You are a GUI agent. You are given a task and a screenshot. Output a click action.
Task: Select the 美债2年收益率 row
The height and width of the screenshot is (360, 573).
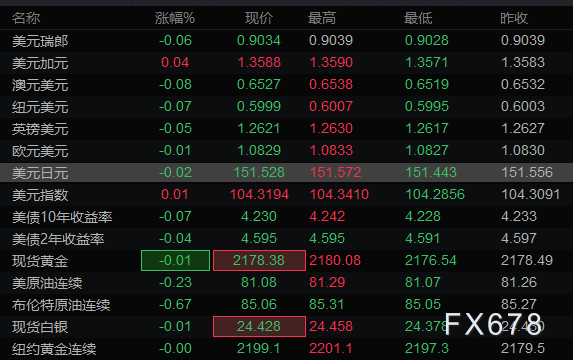pos(286,238)
